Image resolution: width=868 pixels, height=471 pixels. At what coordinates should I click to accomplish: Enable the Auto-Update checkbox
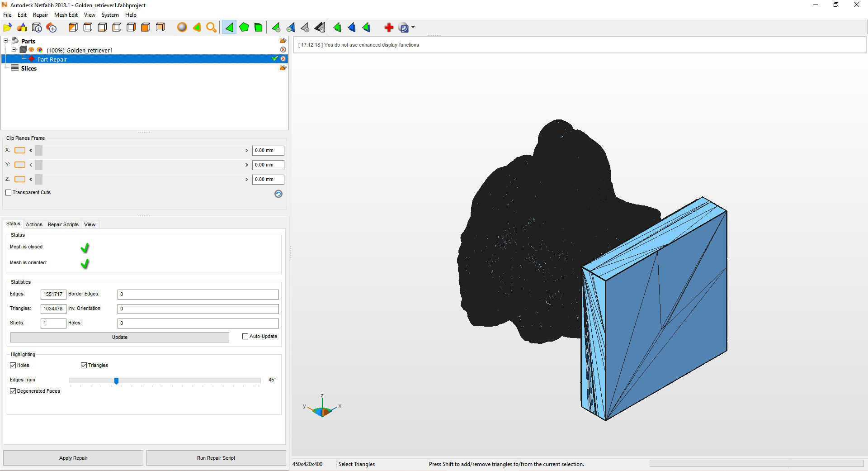click(x=245, y=336)
